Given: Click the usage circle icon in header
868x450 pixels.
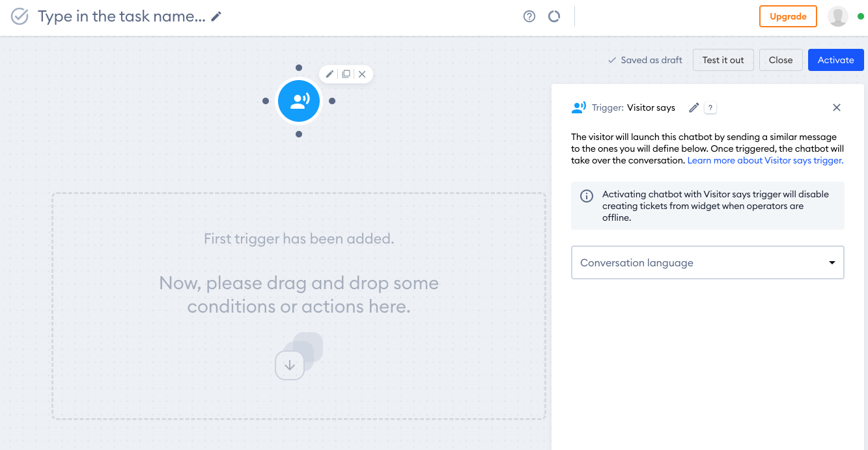Looking at the screenshot, I should pyautogui.click(x=554, y=17).
